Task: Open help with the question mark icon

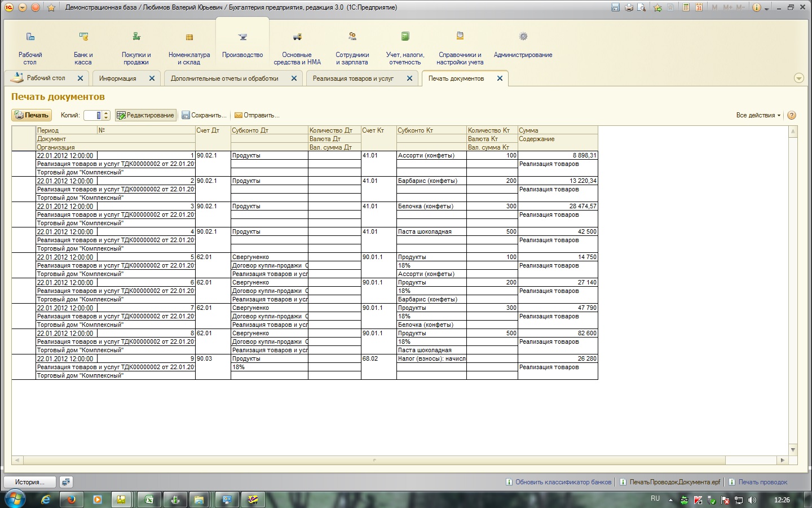Action: (792, 115)
